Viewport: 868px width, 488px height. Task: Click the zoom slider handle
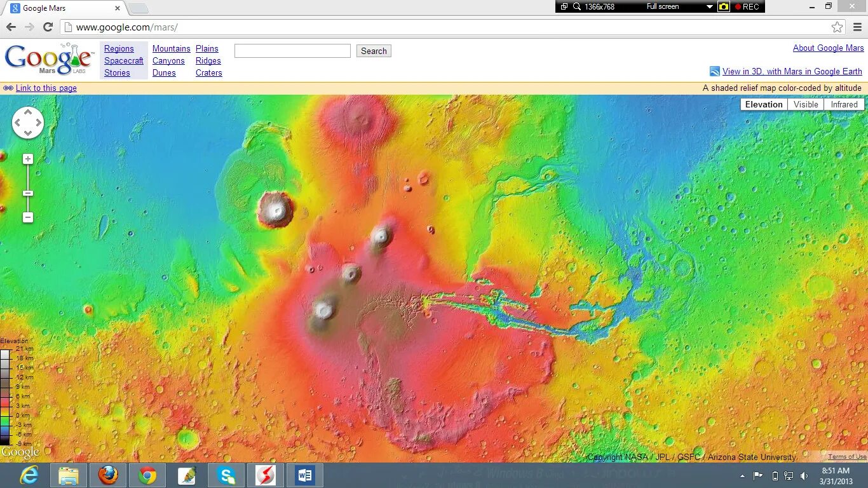coord(28,193)
